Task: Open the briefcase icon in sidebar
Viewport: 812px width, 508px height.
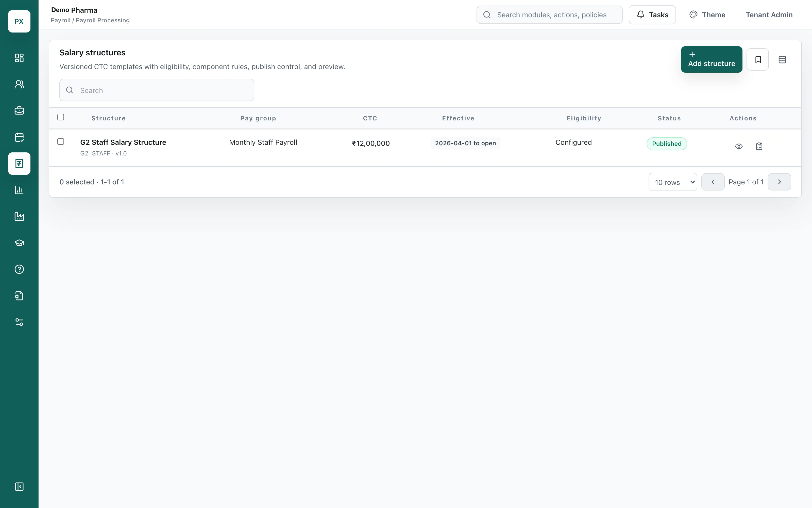Action: [x=19, y=110]
